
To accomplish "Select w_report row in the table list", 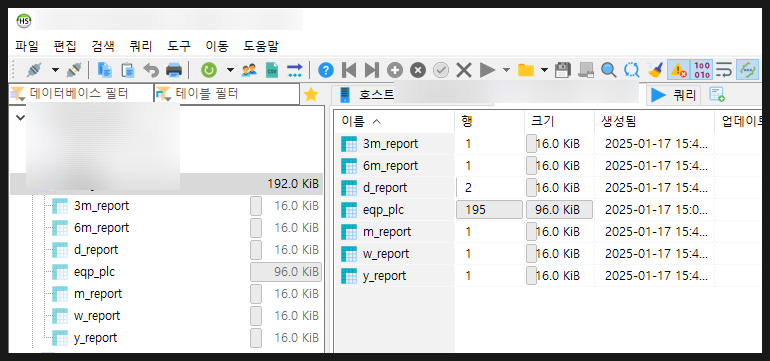I will click(385, 254).
